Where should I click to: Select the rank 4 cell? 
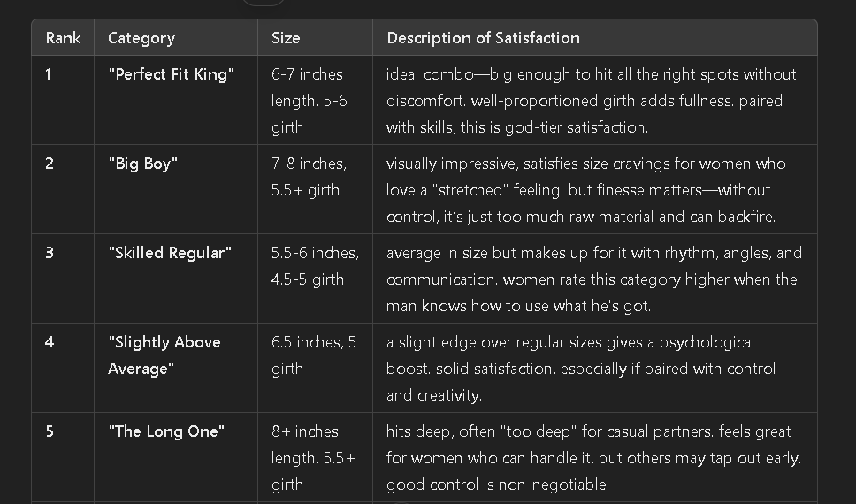pos(50,342)
